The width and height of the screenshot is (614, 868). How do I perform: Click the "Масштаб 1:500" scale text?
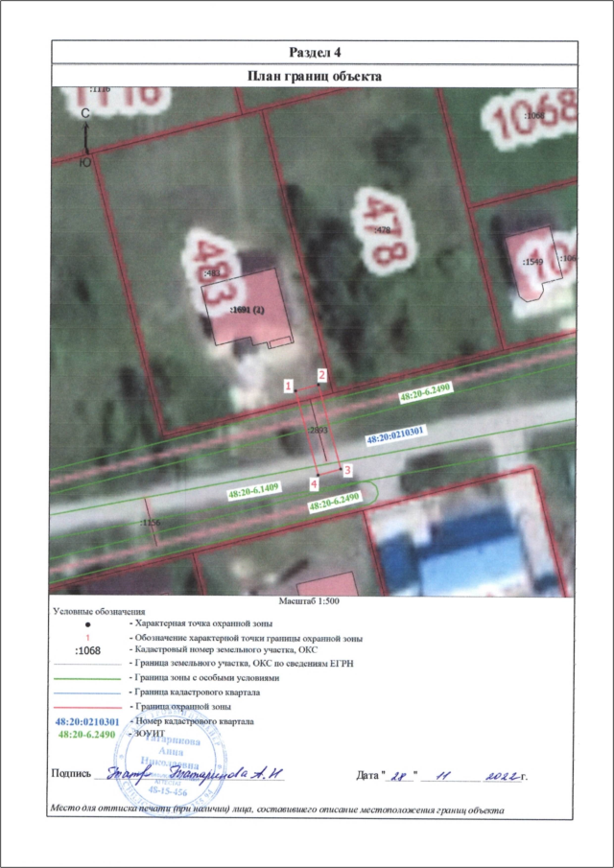[x=308, y=600]
